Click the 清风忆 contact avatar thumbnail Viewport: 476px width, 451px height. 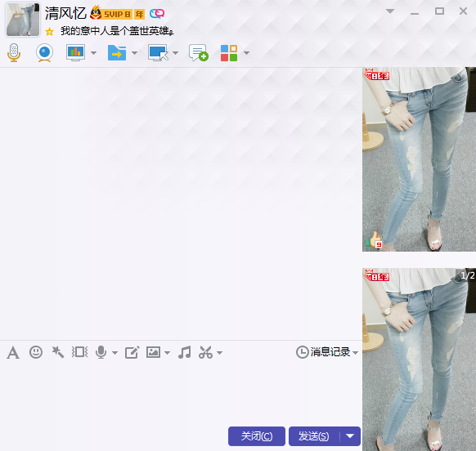23,20
